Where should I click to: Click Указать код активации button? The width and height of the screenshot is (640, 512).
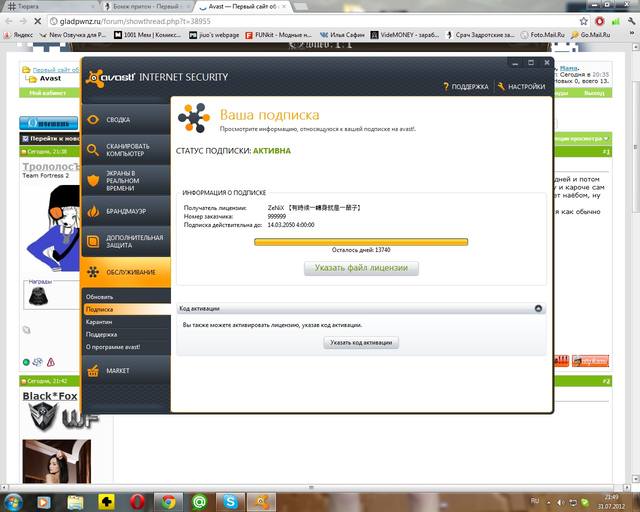(x=361, y=343)
